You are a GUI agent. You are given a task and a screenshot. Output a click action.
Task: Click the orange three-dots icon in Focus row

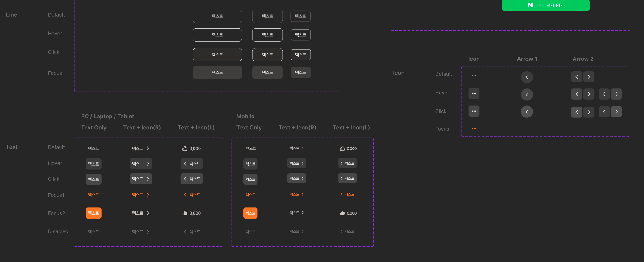(x=474, y=129)
